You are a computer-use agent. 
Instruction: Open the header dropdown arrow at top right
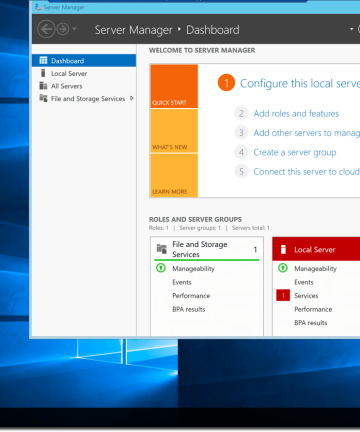click(352, 29)
